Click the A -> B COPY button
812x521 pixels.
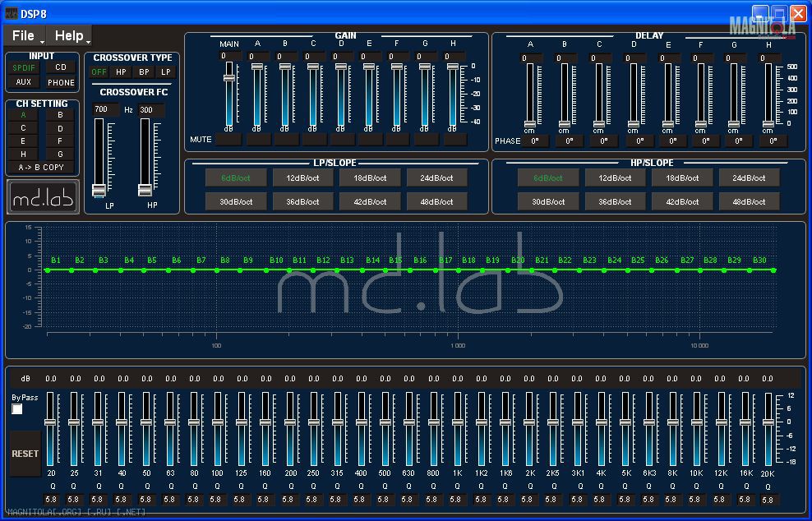41,168
